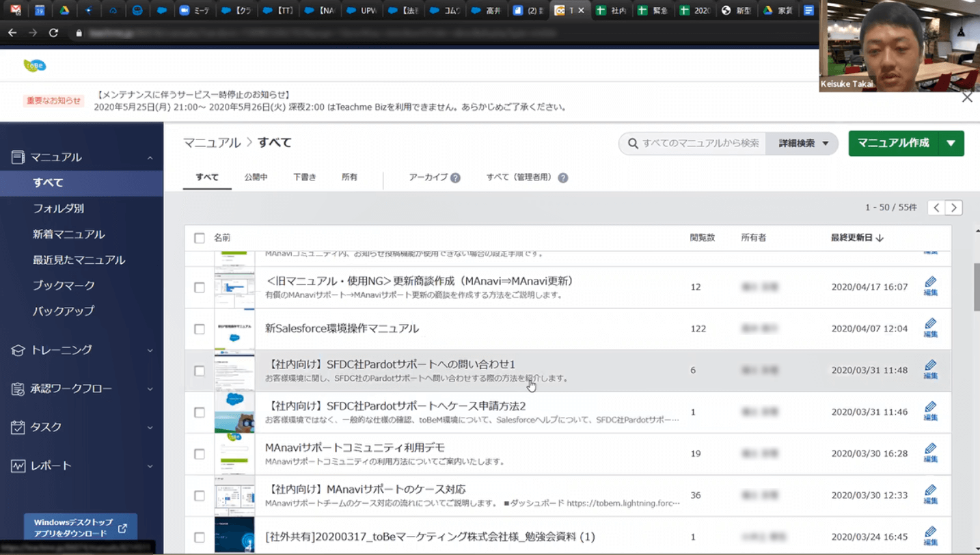Check the <旧マニュアル・使用NG>更新商談作成 row checkbox
Screen dimensions: 980x555
200,288
